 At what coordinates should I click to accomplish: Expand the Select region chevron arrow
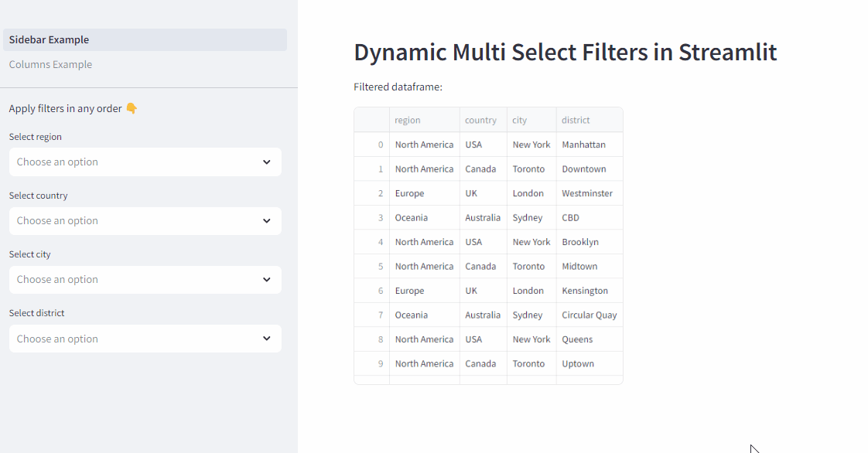[x=267, y=162]
